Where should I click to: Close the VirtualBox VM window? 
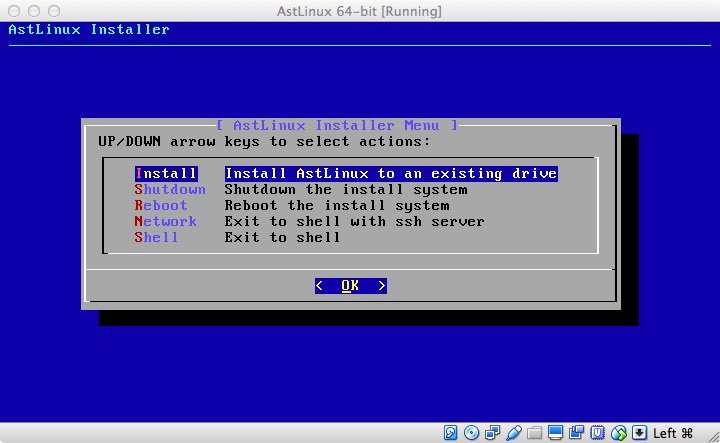[14, 11]
